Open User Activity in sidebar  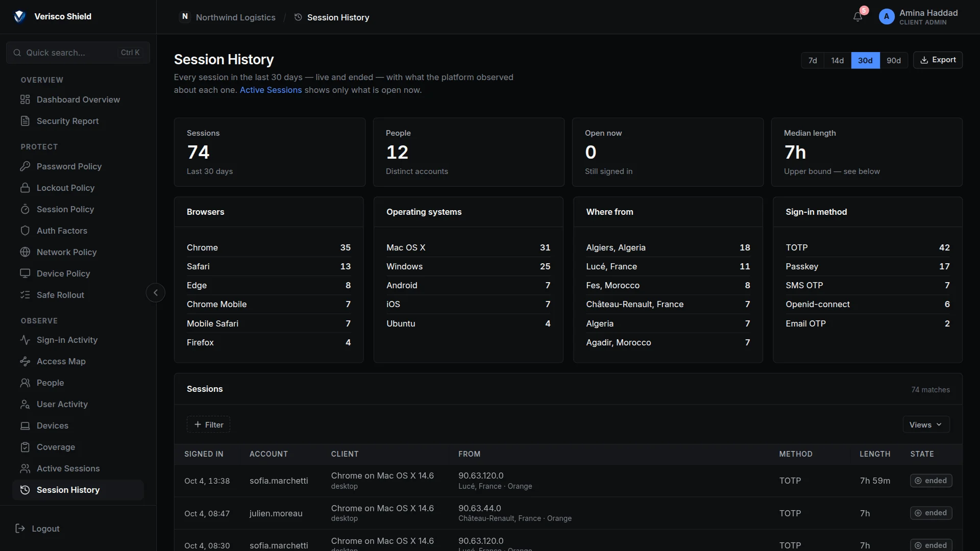(78, 404)
